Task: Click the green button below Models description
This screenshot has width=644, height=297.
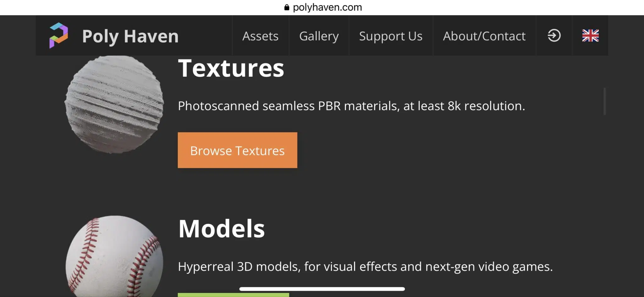Action: tap(233, 295)
